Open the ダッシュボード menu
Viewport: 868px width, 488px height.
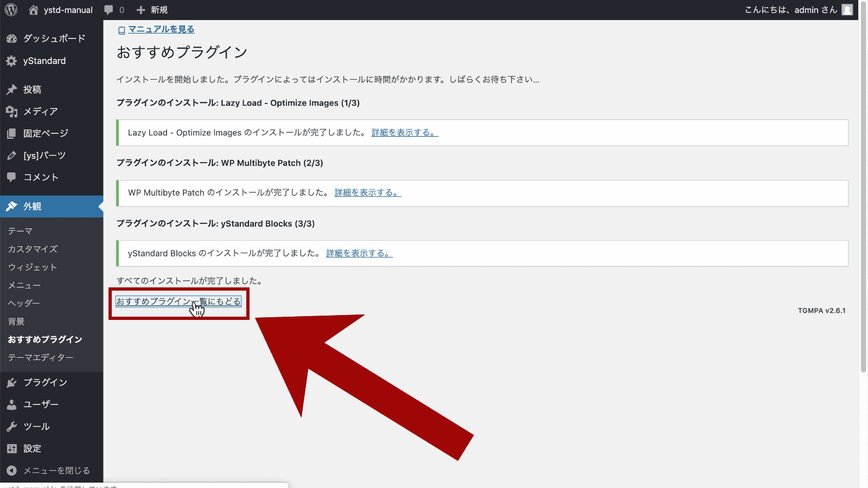coord(52,38)
